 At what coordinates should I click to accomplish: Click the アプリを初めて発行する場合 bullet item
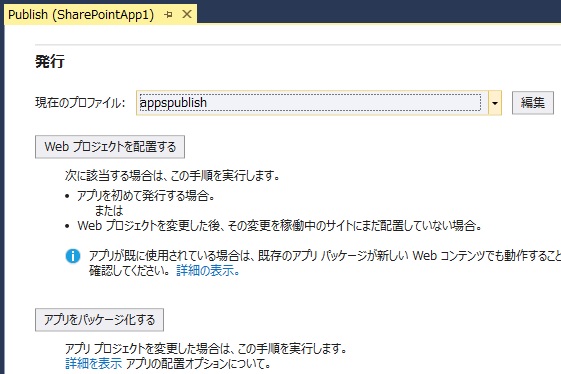pos(146,196)
